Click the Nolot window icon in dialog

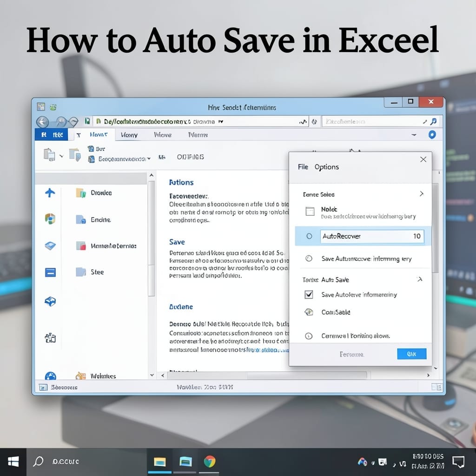[x=310, y=212]
